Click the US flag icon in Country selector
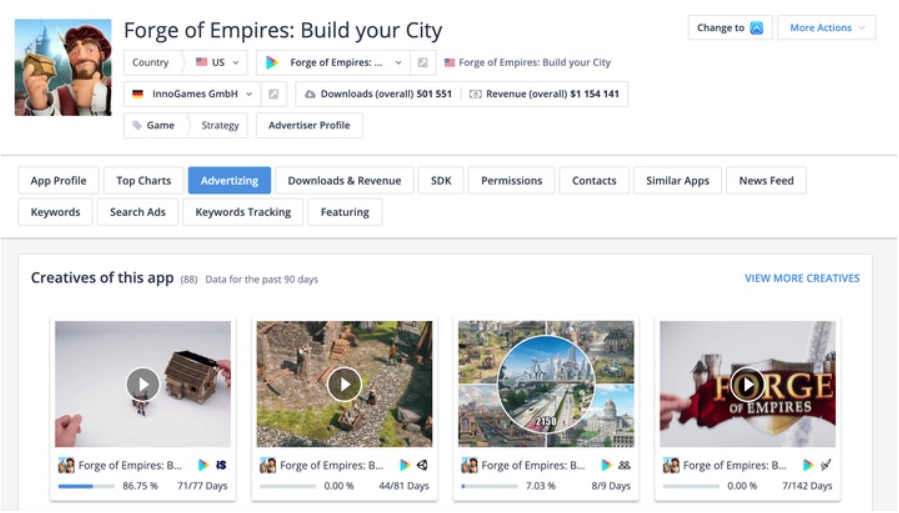 (x=201, y=62)
